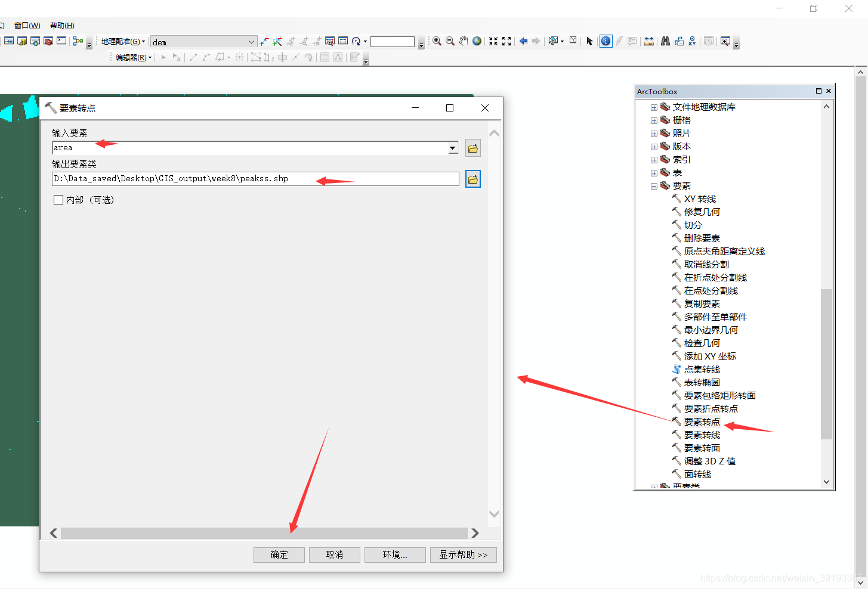
Task: Open the Create Viewer Window icon
Action: click(725, 41)
